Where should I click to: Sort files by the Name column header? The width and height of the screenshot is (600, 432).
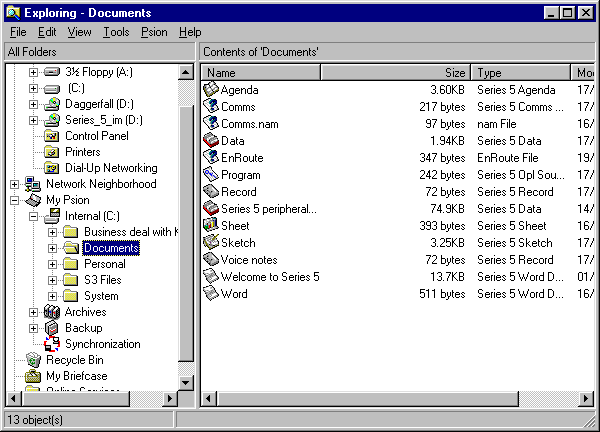coord(261,72)
